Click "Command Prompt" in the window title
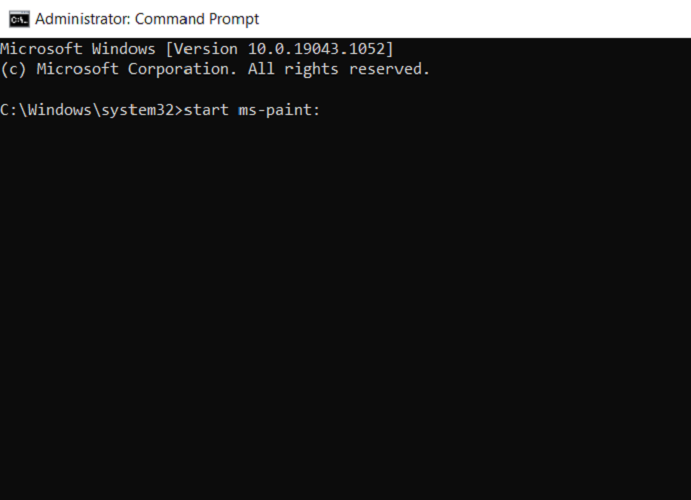The width and height of the screenshot is (691, 500). [199, 19]
